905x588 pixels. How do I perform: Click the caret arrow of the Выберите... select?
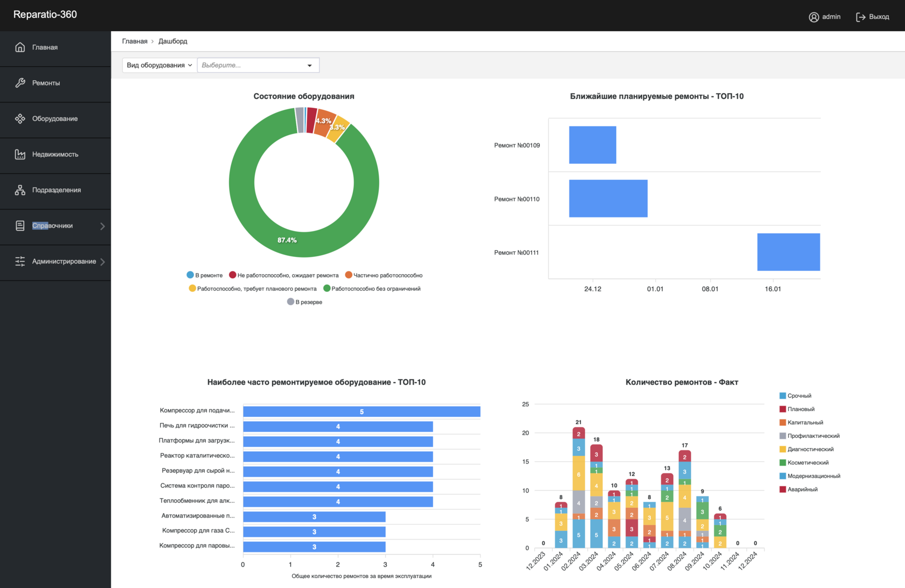coord(310,66)
